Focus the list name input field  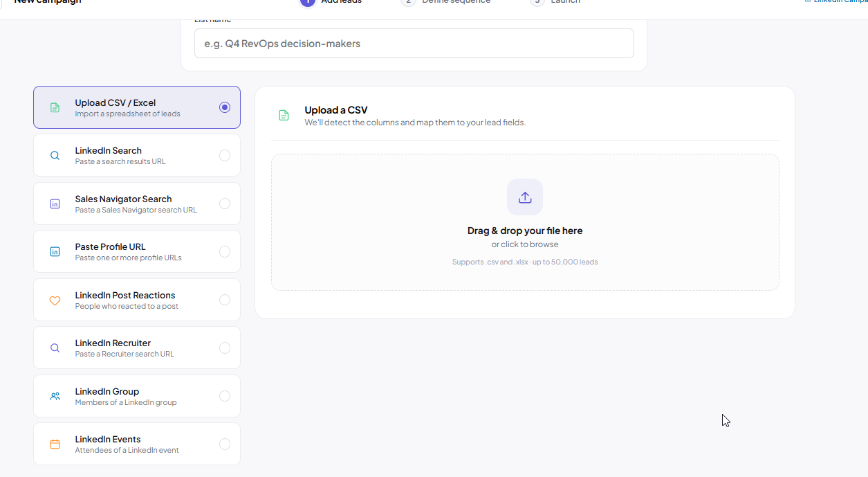[x=414, y=44]
